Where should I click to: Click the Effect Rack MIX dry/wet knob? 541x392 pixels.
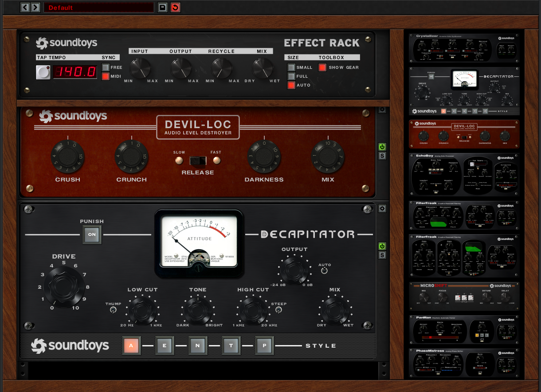pyautogui.click(x=263, y=68)
